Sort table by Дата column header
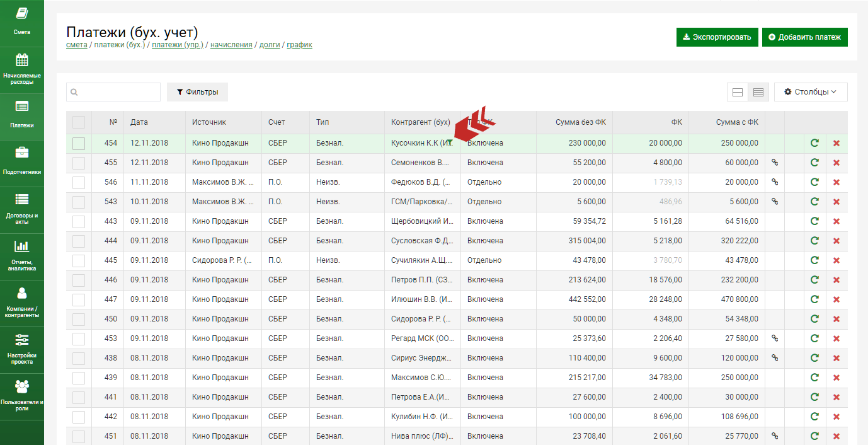The image size is (868, 445). coord(139,122)
